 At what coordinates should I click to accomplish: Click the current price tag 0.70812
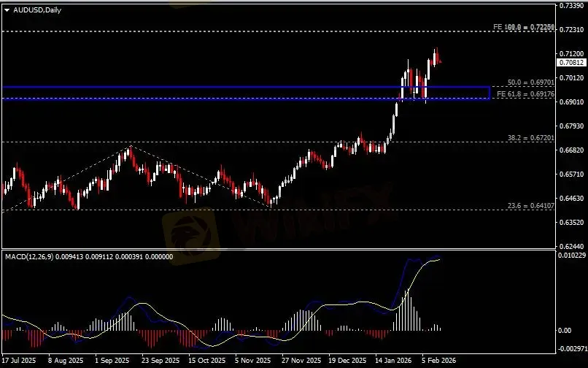(x=571, y=63)
